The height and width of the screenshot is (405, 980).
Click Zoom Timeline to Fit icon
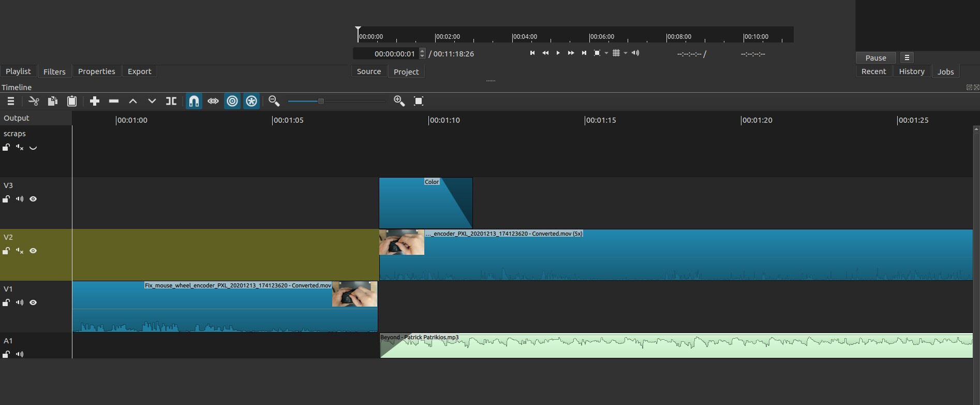[419, 101]
